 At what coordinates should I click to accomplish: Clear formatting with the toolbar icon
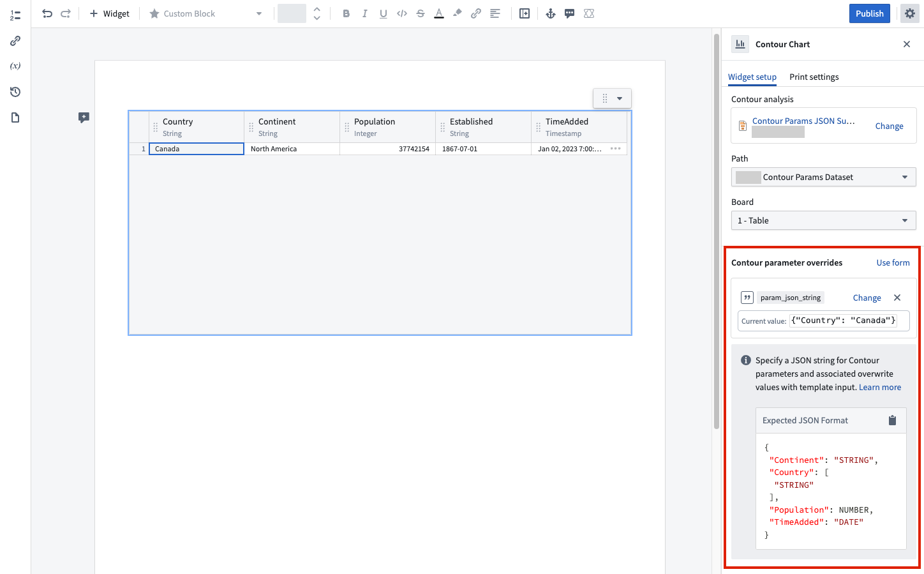tap(589, 13)
